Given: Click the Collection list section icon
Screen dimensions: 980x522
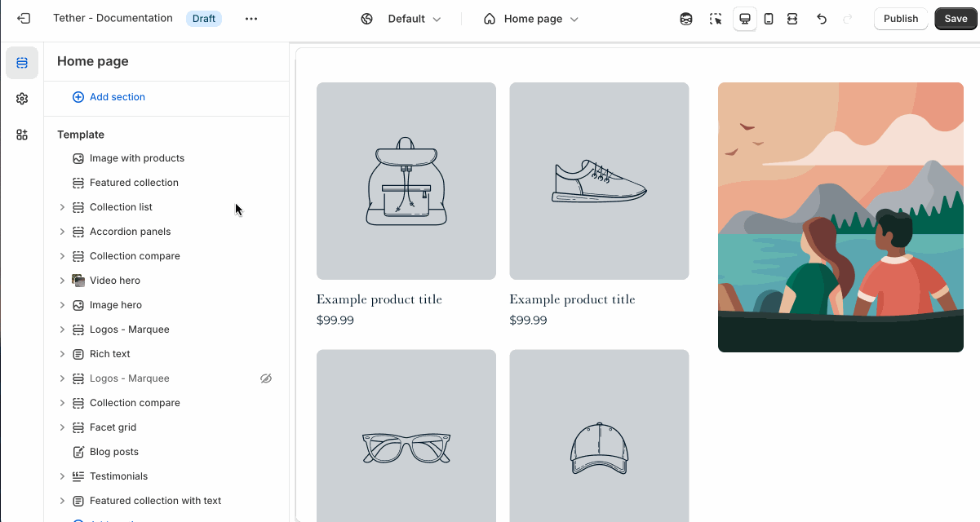Looking at the screenshot, I should pyautogui.click(x=78, y=207).
